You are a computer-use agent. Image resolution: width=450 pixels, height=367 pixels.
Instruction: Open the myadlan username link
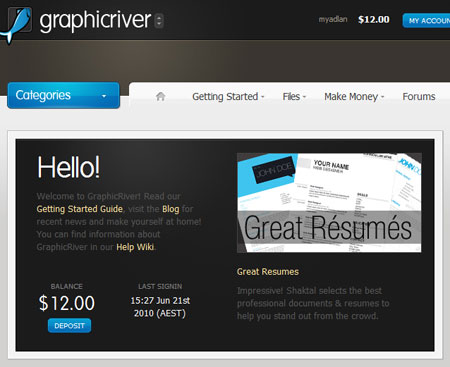(x=333, y=19)
